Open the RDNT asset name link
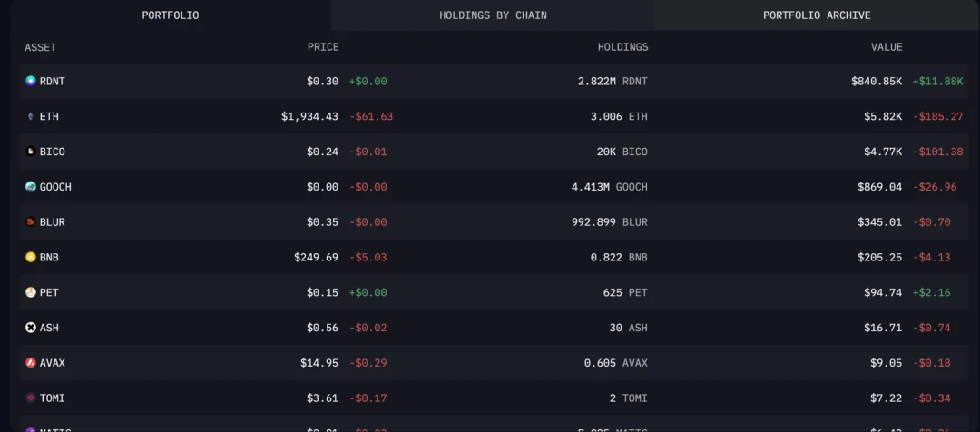The height and width of the screenshot is (432, 980). [53, 82]
